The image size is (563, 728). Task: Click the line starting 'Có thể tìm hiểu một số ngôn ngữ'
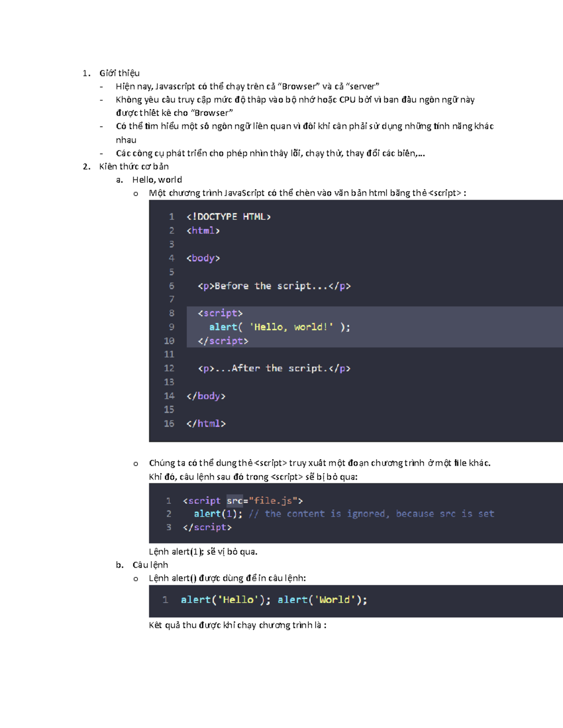[304, 126]
